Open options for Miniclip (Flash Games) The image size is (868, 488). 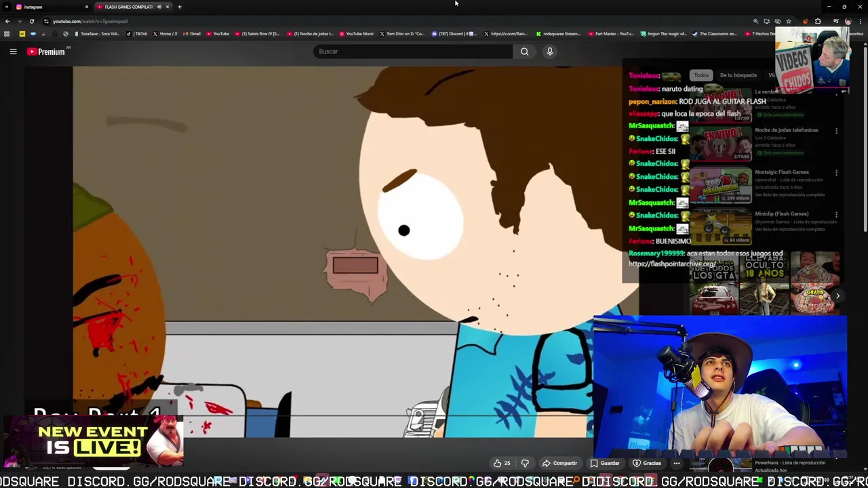tap(836, 215)
